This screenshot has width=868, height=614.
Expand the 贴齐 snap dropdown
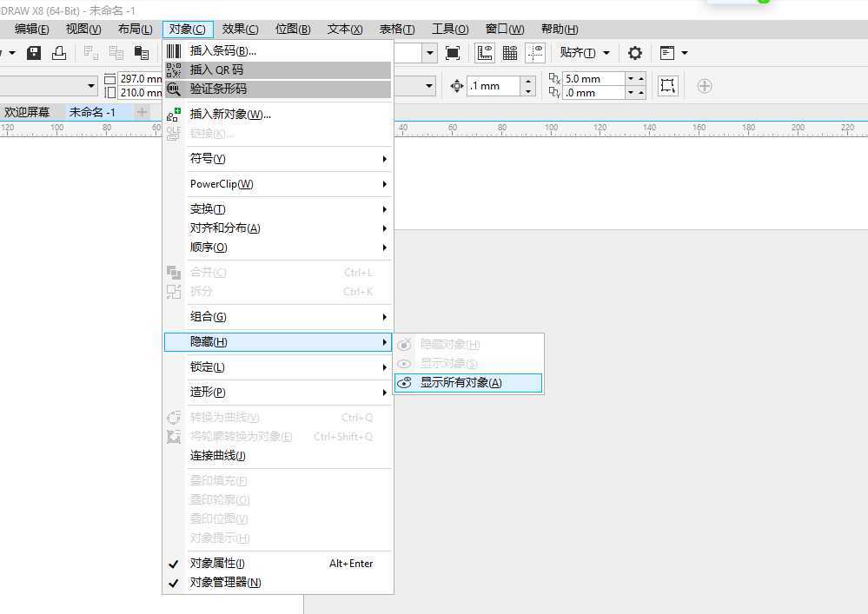(606, 52)
